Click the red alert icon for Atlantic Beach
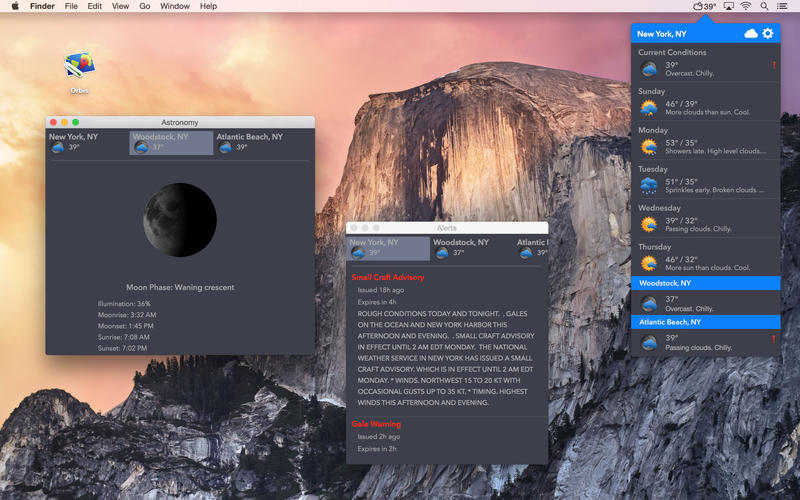 pyautogui.click(x=773, y=341)
